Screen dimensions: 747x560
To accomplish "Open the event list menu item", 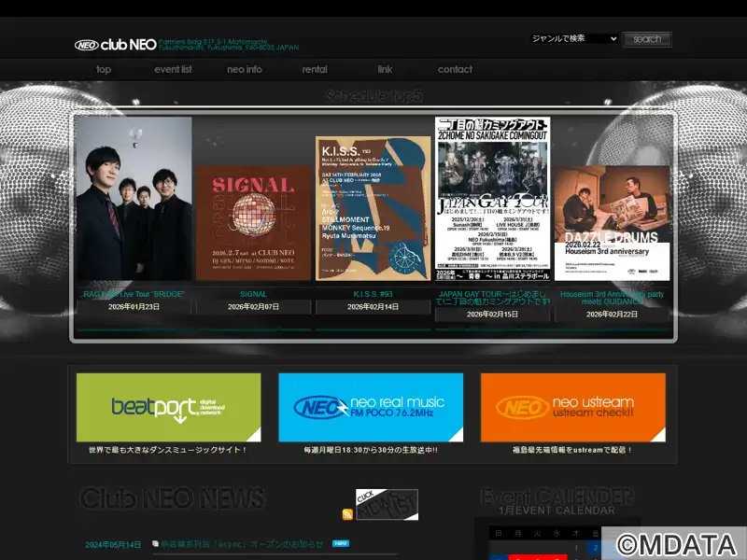I will 173,69.
